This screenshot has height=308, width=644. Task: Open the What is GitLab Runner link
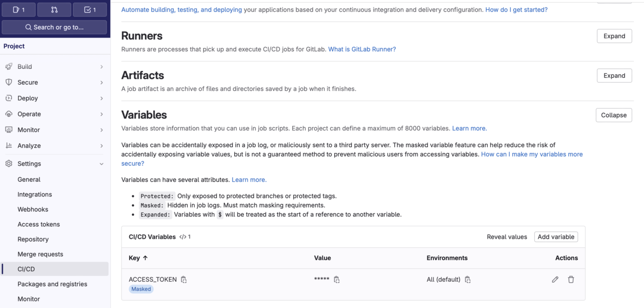pyautogui.click(x=362, y=49)
